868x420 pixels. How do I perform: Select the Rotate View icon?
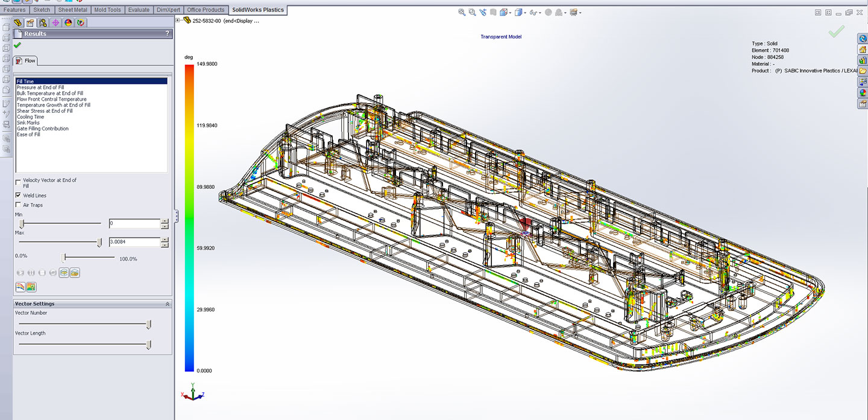click(x=483, y=13)
